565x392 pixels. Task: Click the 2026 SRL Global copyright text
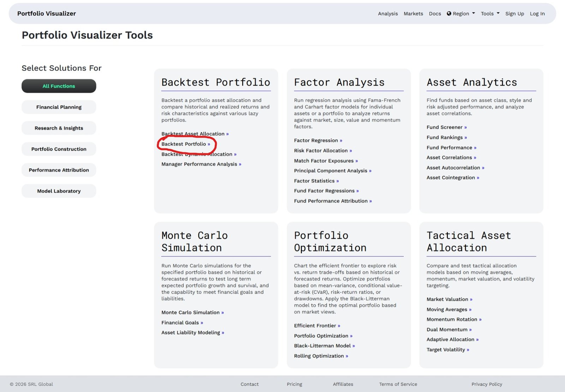click(x=31, y=384)
